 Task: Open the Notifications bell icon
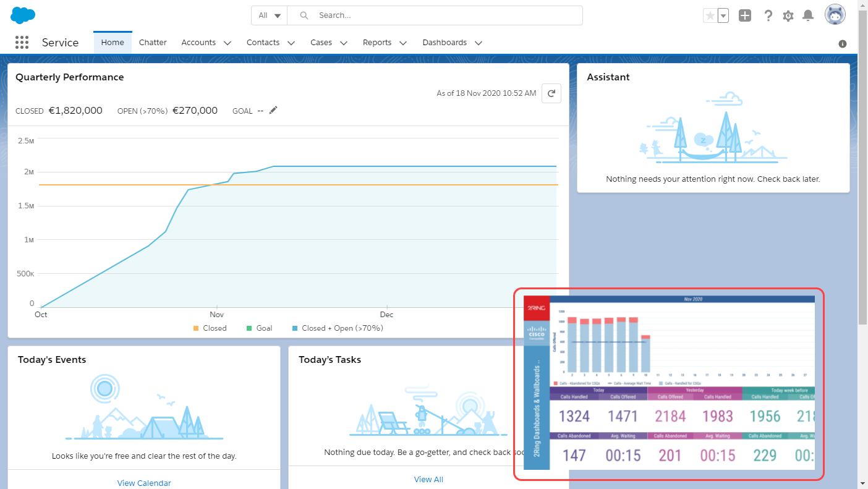coord(808,16)
